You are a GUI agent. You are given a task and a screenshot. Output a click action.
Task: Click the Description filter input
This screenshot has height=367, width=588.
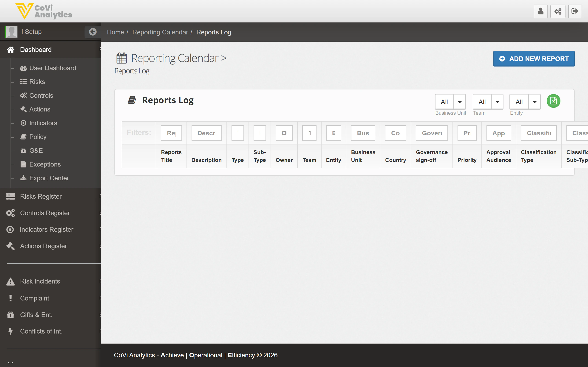point(206,133)
